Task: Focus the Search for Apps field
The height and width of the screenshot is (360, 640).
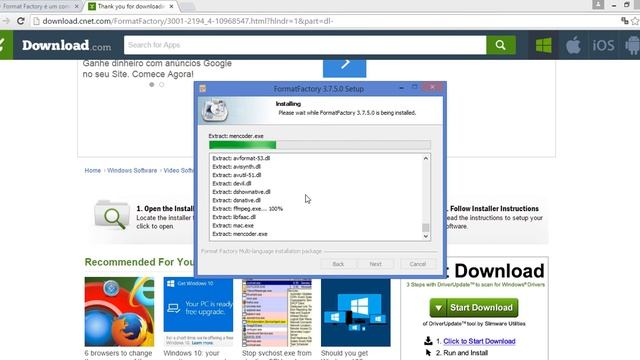Action: [x=305, y=45]
